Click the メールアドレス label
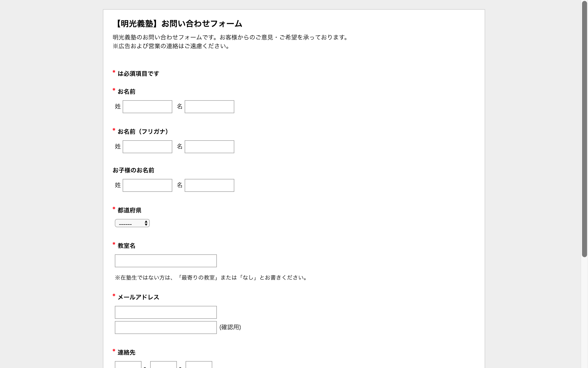 [138, 297]
